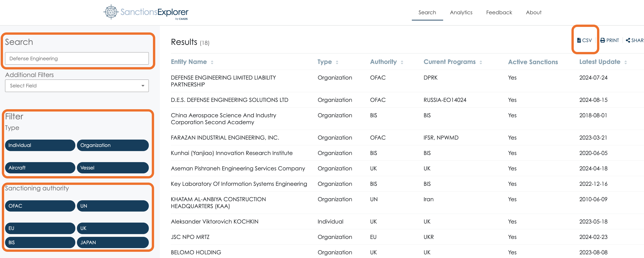Click the 2010-06-09 latest update date

[593, 199]
